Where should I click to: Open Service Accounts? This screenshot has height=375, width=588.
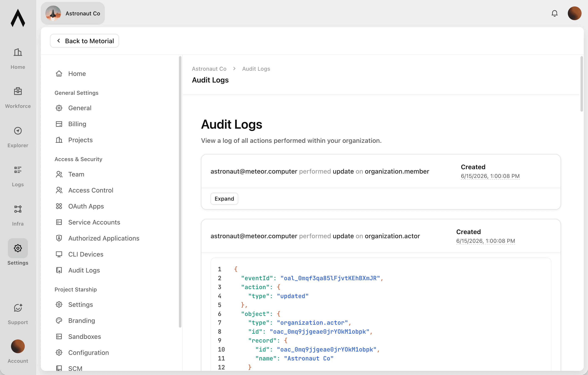point(94,222)
